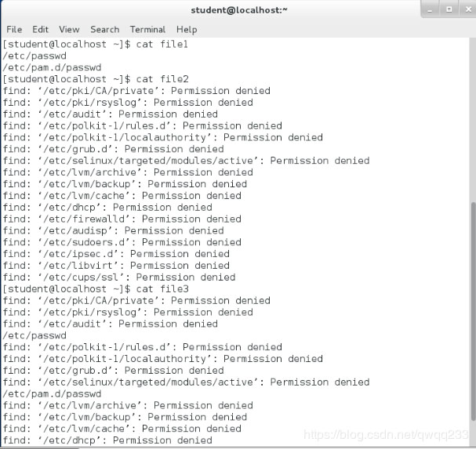476x449 pixels.
Task: Open the Search menu
Action: tap(104, 29)
